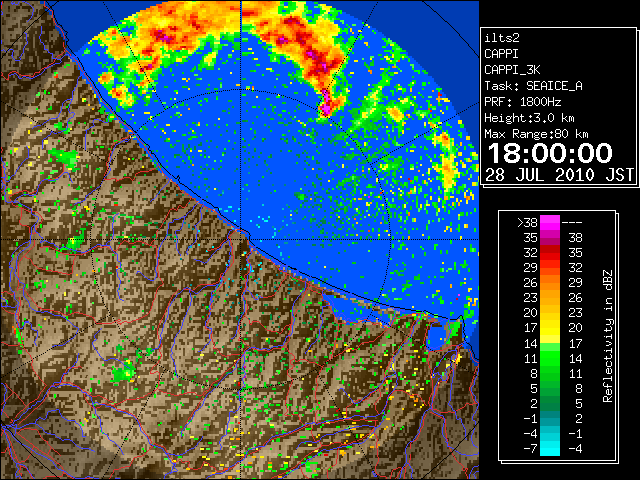Image resolution: width=640 pixels, height=480 pixels.
Task: Click the '>38' legend label
Action: coord(527,222)
